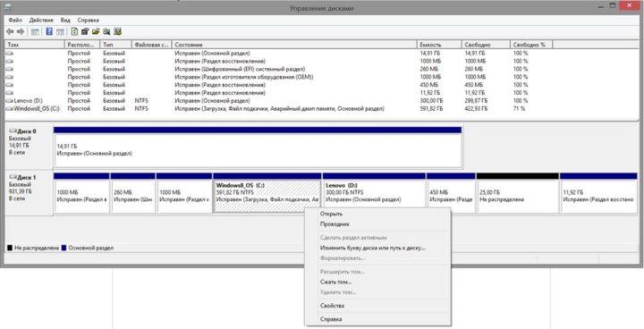Sort by the Файловая с... column header

point(151,45)
